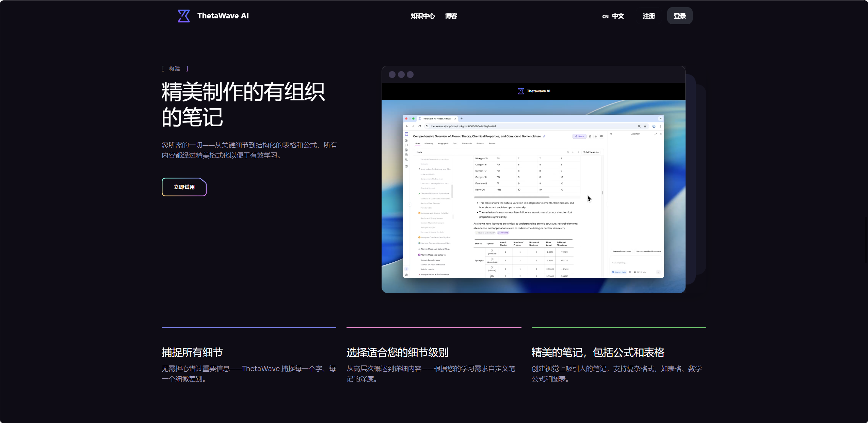The height and width of the screenshot is (423, 868).
Task: Click the 登录 button
Action: (680, 16)
